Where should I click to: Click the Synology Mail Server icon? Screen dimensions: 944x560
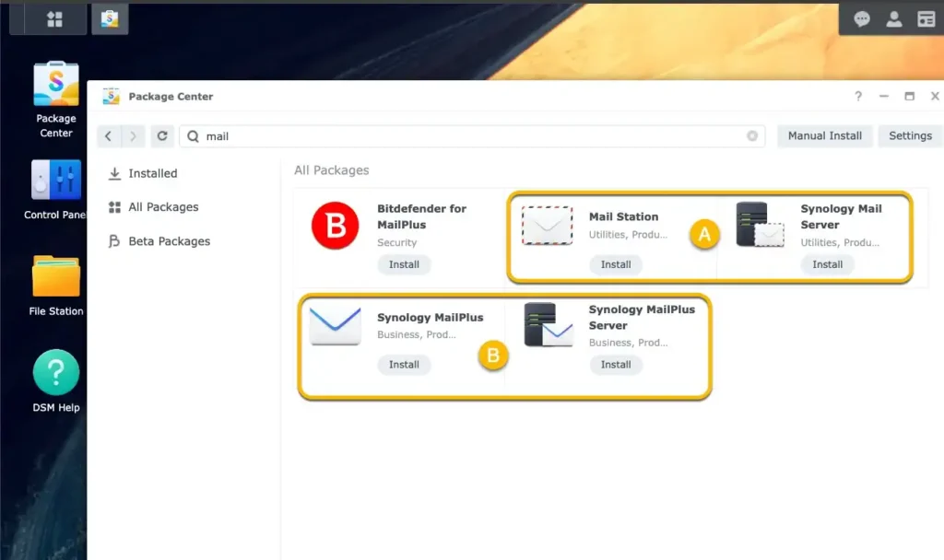click(760, 225)
